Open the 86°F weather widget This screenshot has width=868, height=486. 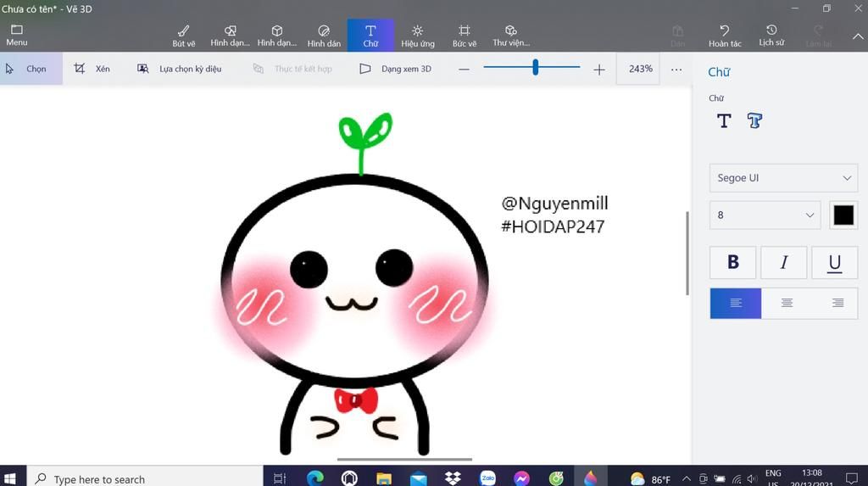650,479
